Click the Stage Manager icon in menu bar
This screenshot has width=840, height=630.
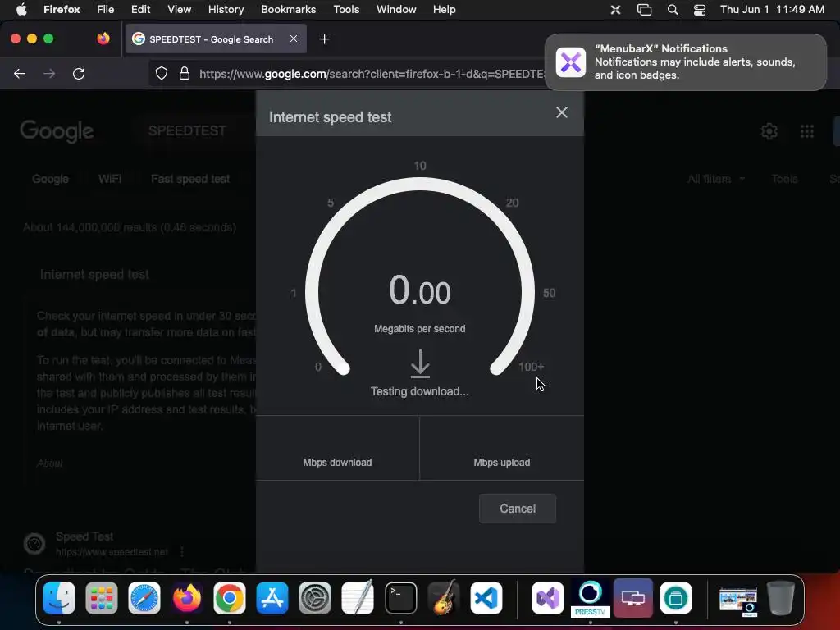pyautogui.click(x=644, y=10)
